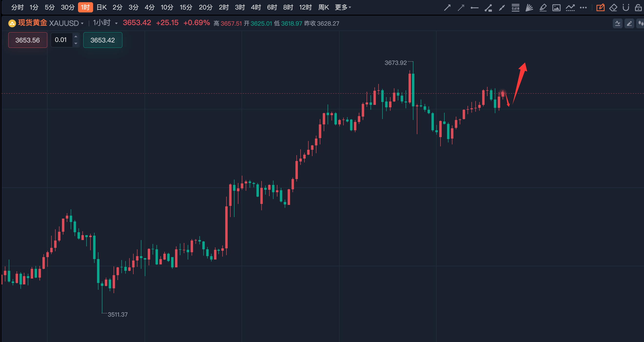Screen dimensions: 644x342
Task: Insert an image using picture icon
Action: 556,8
